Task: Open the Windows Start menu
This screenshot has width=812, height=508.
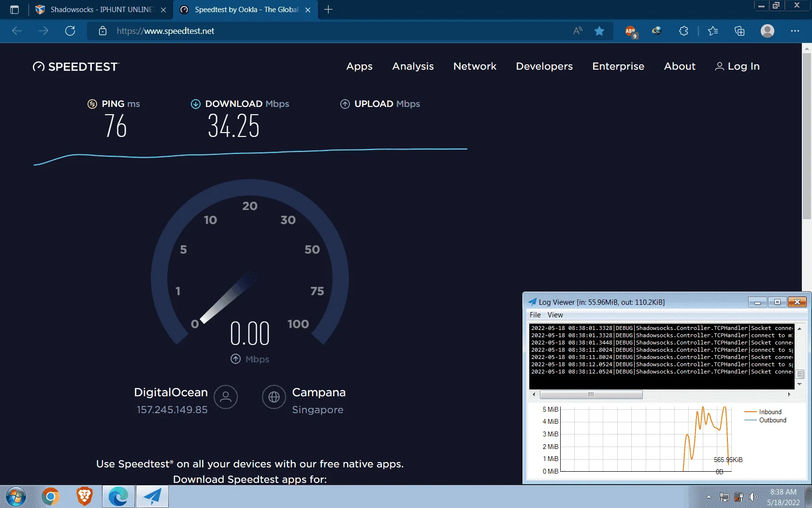Action: (16, 497)
